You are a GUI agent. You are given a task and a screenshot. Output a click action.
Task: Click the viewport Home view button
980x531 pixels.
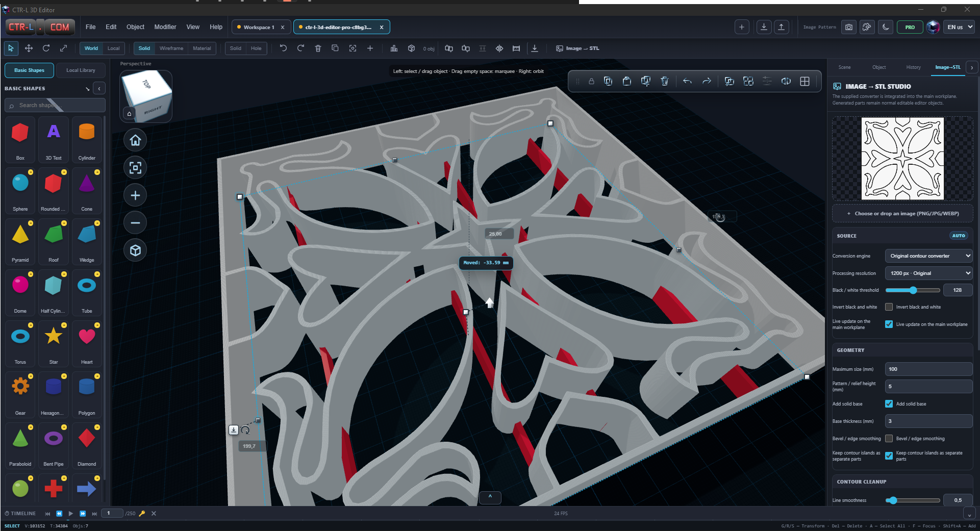135,140
